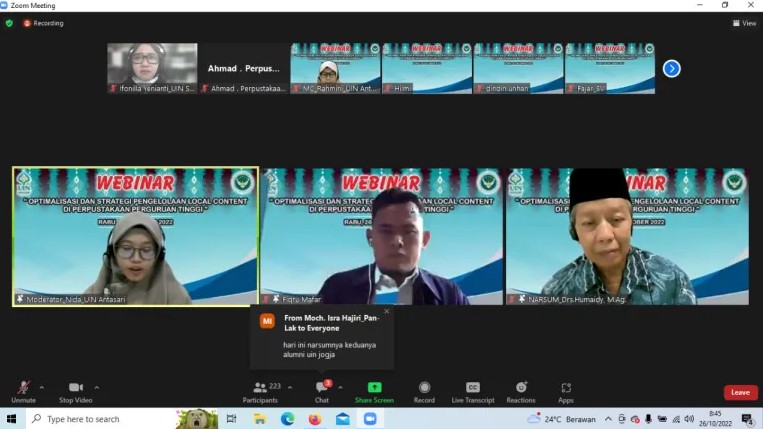Expand audio options arrow beside Unmute
The image size is (763, 429).
click(x=41, y=388)
